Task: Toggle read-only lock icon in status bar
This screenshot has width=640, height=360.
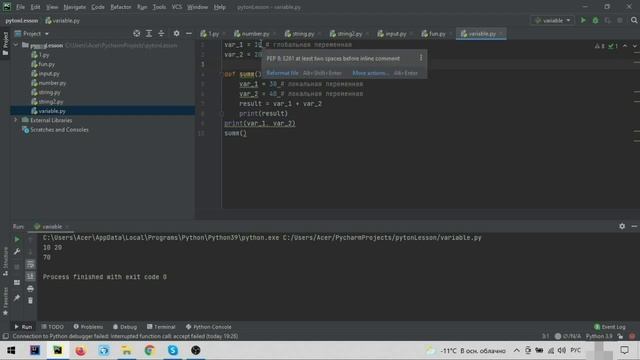Action: coord(620,336)
